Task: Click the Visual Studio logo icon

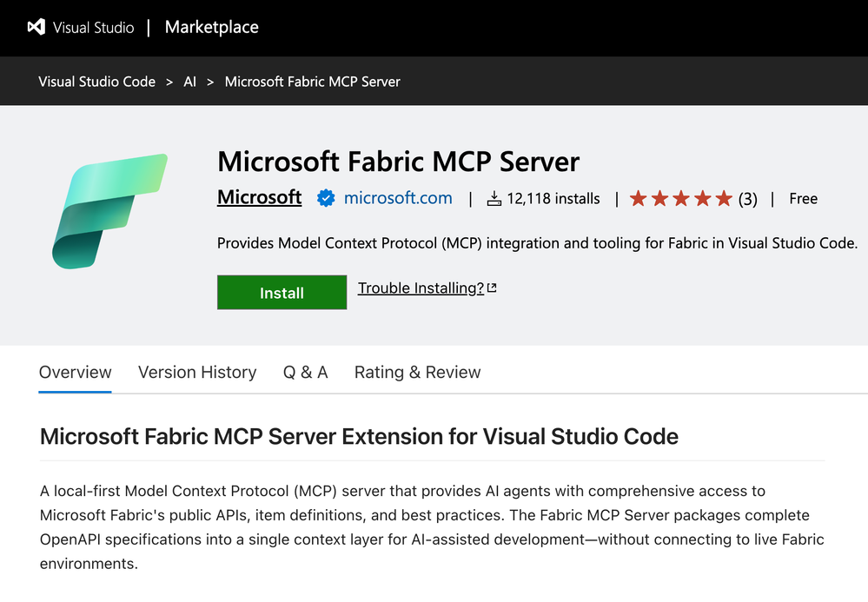Action: (36, 27)
